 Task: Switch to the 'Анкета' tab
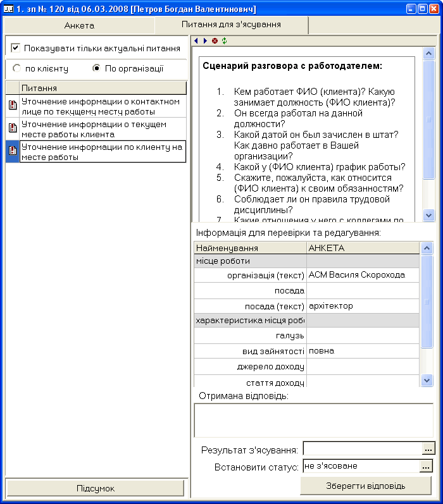(x=79, y=25)
